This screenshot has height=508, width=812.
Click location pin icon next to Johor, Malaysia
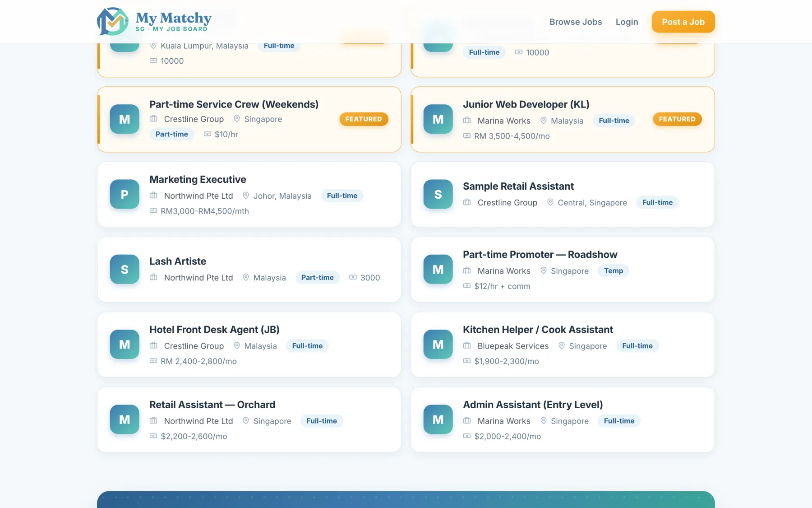246,196
